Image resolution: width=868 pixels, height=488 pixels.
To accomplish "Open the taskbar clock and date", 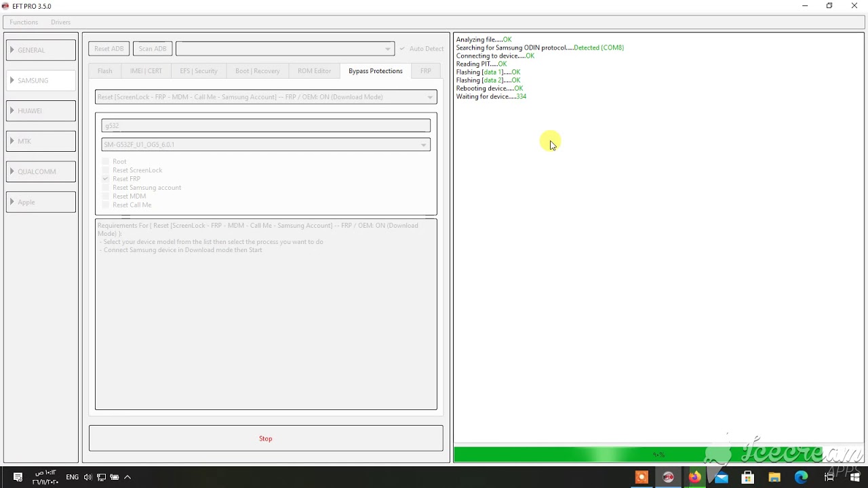I will [45, 477].
